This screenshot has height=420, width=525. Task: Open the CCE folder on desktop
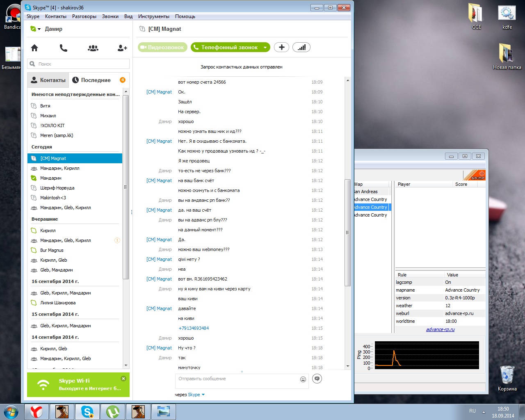click(476, 16)
